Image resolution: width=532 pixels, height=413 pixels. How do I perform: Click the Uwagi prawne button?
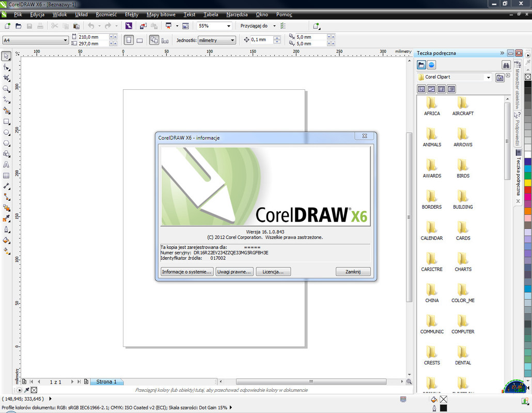[234, 272]
